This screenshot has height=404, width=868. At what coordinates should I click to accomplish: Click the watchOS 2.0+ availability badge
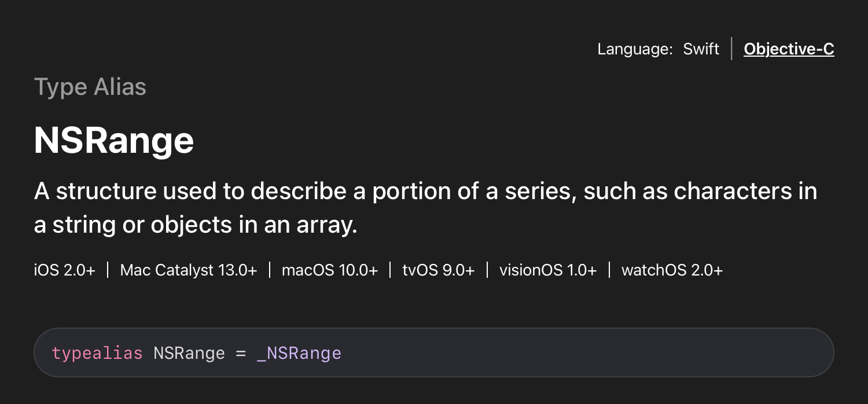tap(672, 270)
